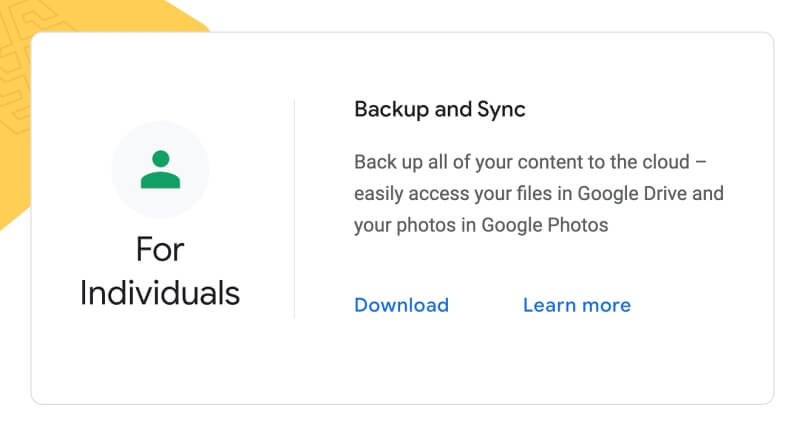Click the line starting Back up all

coord(530,162)
